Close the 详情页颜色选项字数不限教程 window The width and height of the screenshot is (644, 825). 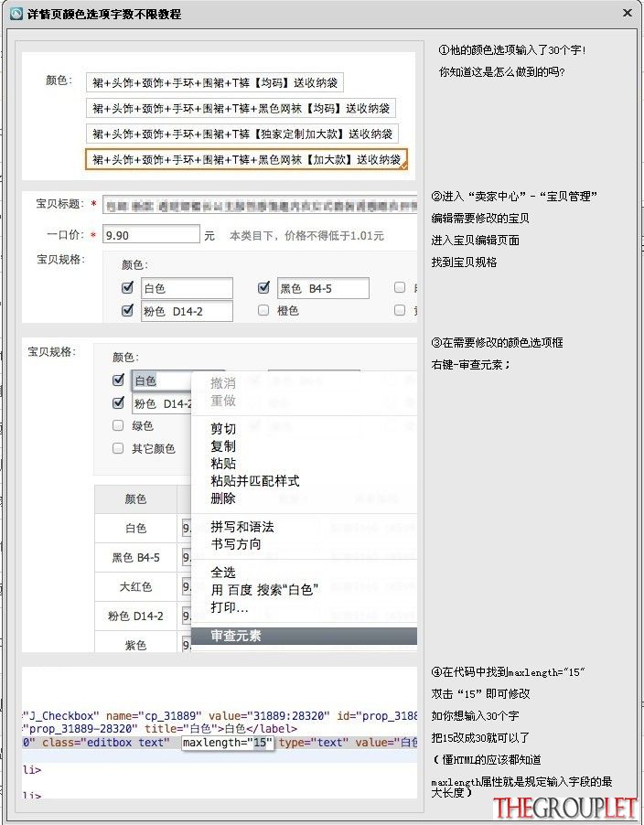point(628,13)
